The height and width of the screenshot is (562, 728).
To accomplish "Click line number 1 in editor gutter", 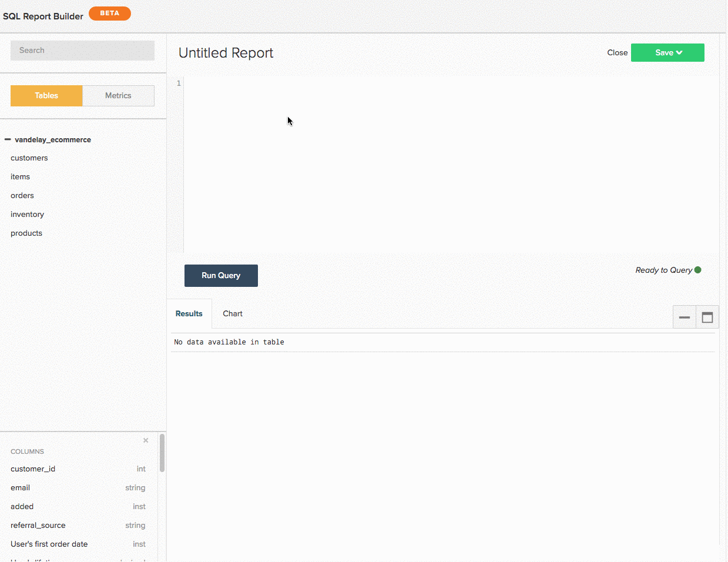I will pos(179,83).
